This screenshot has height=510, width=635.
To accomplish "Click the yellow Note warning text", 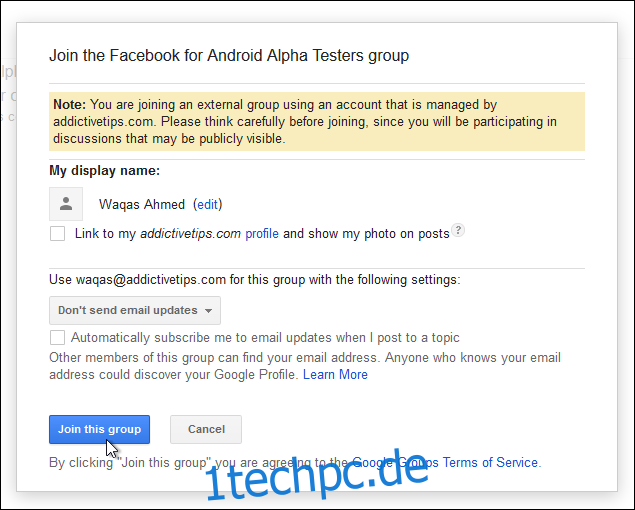I will coord(317,122).
